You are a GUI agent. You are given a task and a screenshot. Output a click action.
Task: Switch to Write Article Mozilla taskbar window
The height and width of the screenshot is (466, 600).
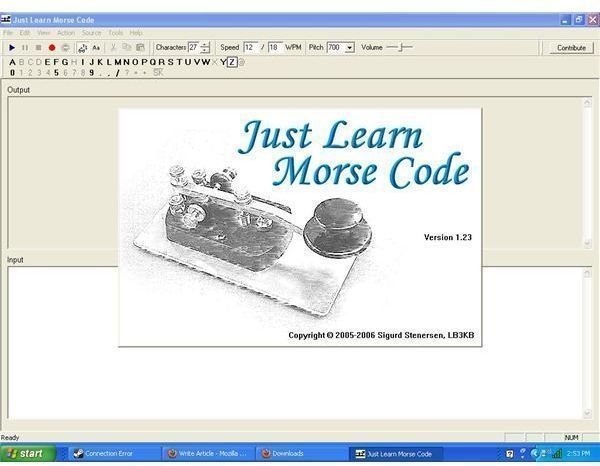pyautogui.click(x=208, y=454)
